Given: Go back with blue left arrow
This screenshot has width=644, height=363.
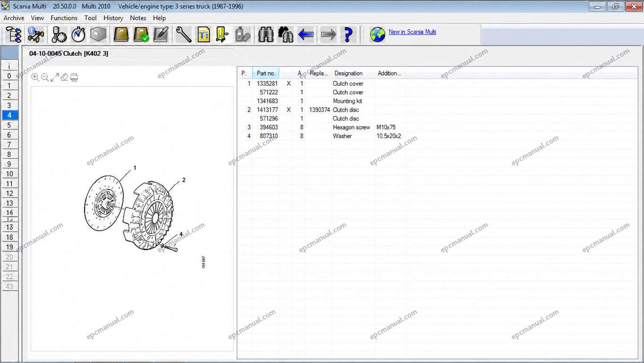Looking at the screenshot, I should (x=306, y=35).
